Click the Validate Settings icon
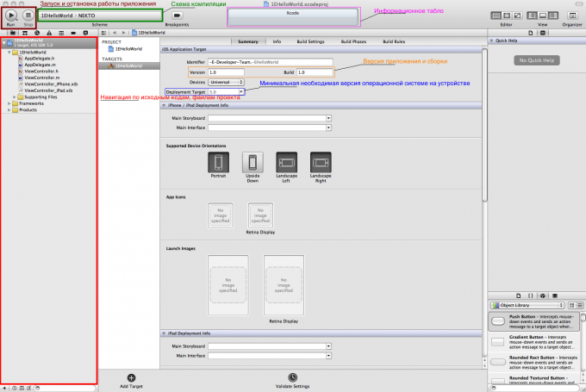This screenshot has height=392, width=586. tap(293, 377)
